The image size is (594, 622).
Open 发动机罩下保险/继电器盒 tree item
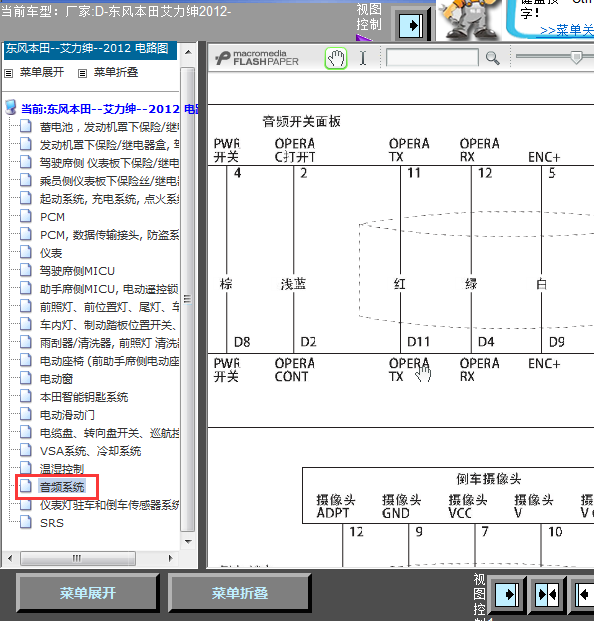click(109, 145)
